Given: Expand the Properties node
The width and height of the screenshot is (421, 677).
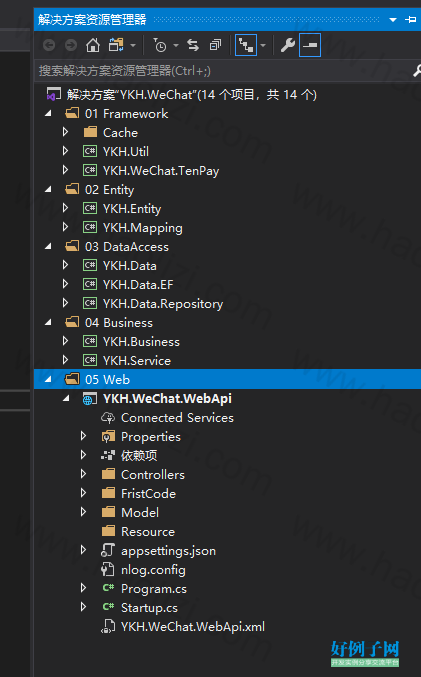Looking at the screenshot, I should point(84,436).
